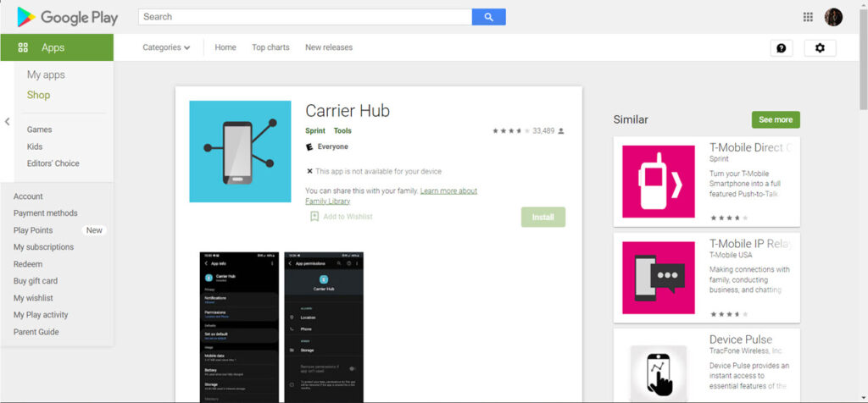Open the New releases tab
868x403 pixels.
pos(329,47)
